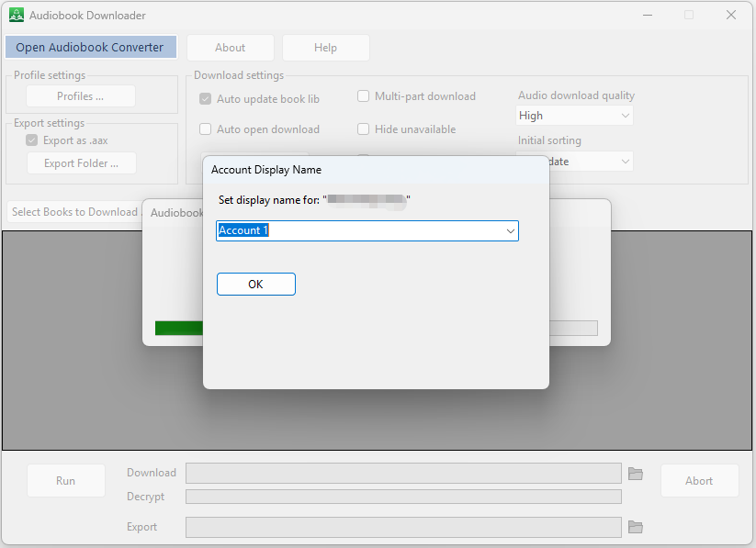The width and height of the screenshot is (756, 548).
Task: Open the Download folder icon
Action: [x=635, y=474]
